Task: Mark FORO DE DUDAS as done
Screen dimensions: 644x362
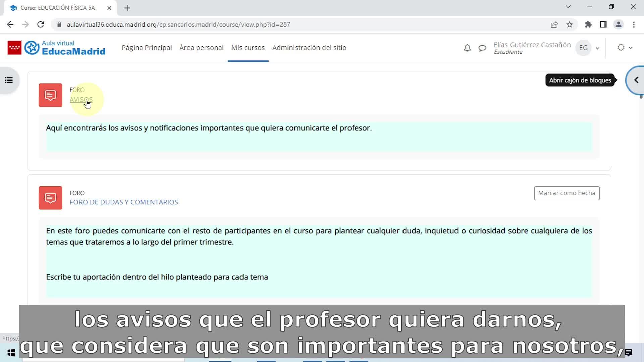Action: 567,193
